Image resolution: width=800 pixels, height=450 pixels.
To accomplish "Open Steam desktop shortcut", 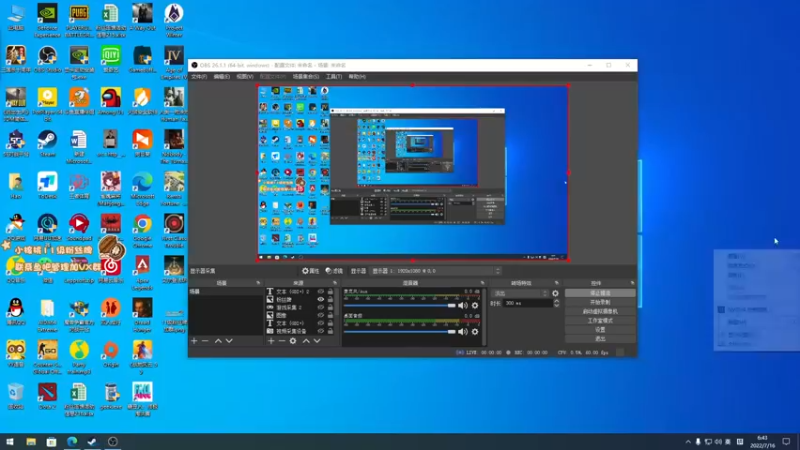I will [x=47, y=144].
